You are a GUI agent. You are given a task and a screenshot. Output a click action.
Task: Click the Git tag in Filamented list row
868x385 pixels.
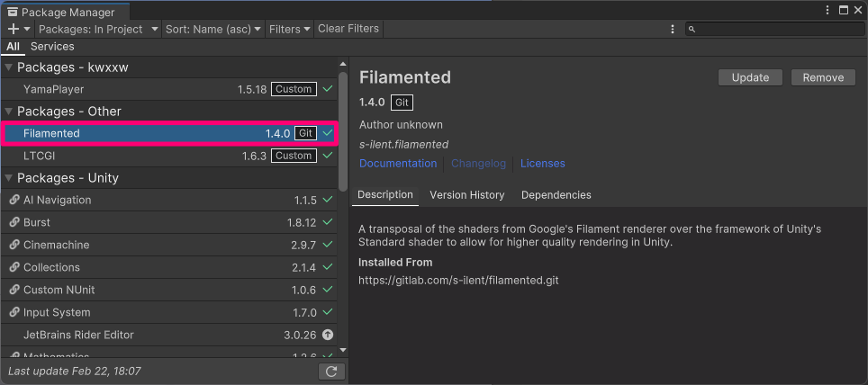[x=305, y=133]
